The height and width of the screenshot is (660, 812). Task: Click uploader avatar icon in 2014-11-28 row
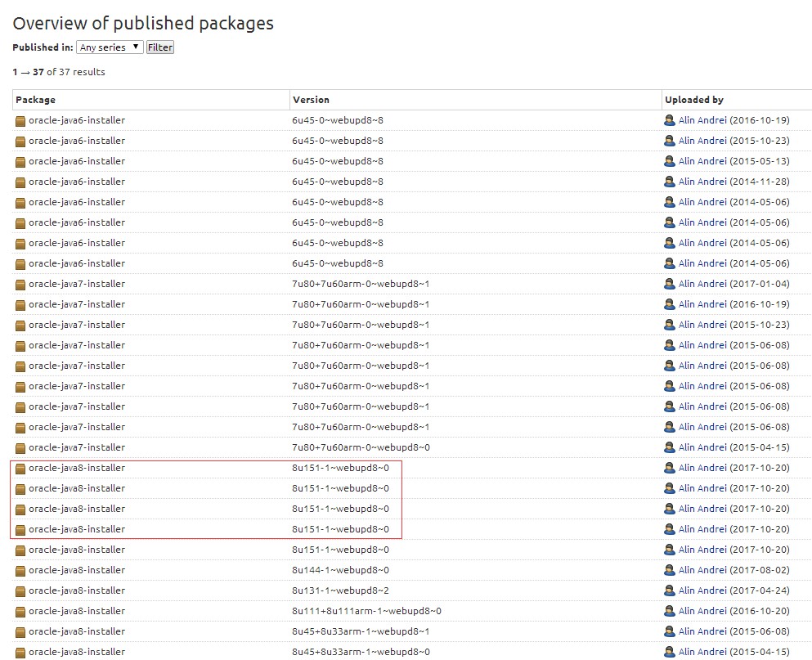(670, 182)
